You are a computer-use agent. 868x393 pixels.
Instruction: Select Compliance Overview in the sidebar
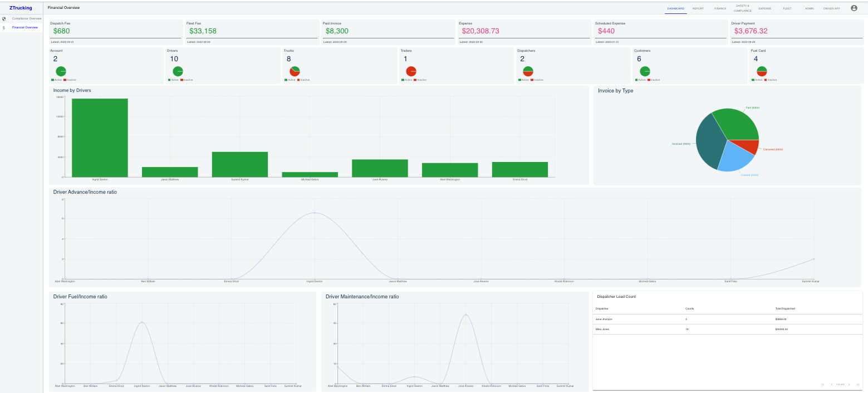21,18
